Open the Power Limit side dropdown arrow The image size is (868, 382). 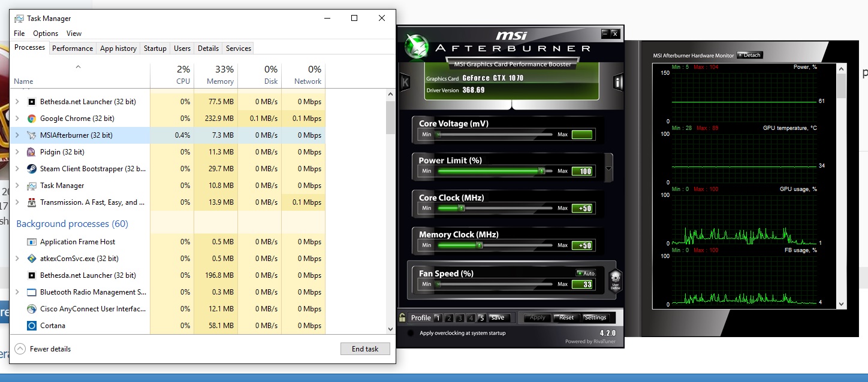point(610,168)
